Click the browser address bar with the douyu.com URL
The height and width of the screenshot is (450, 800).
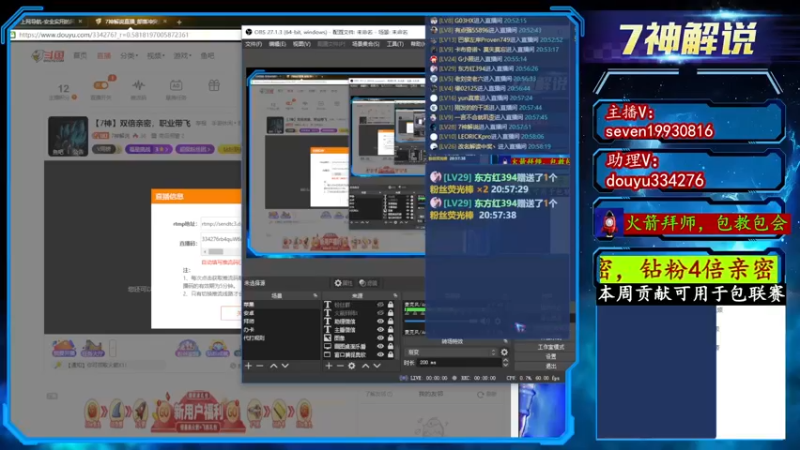tap(128, 35)
